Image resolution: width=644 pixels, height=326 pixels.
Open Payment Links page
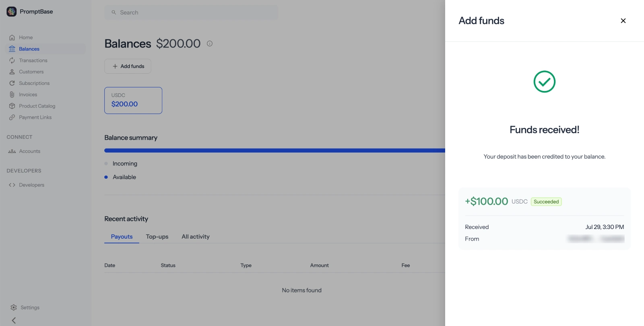click(x=35, y=118)
